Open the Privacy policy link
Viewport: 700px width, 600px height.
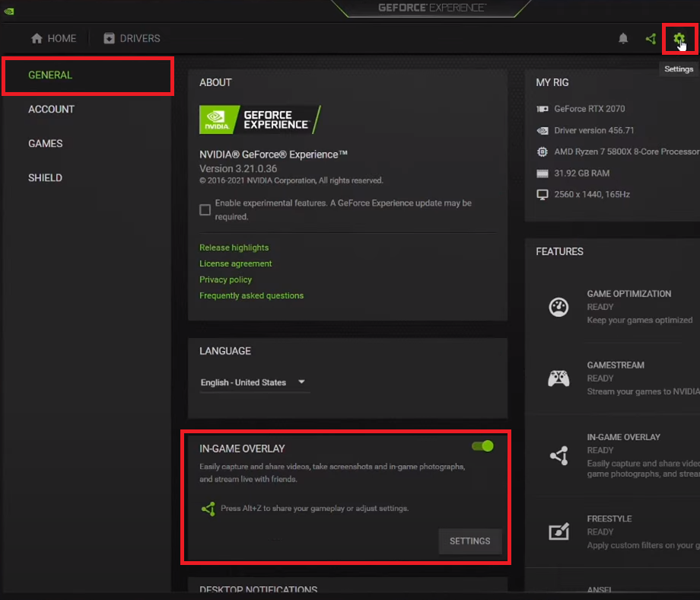[225, 279]
